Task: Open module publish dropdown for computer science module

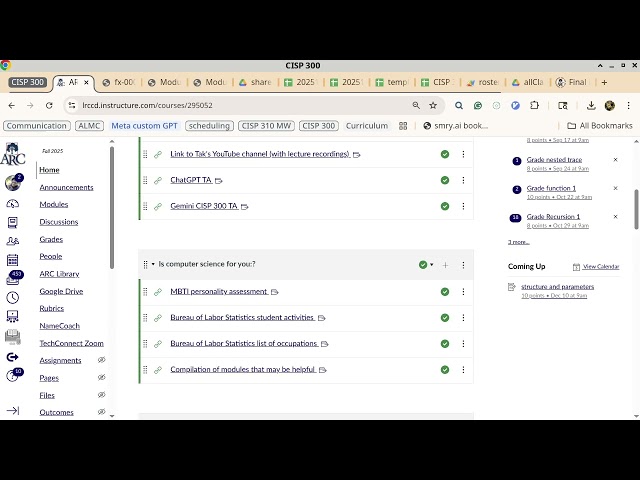Action: [x=426, y=265]
